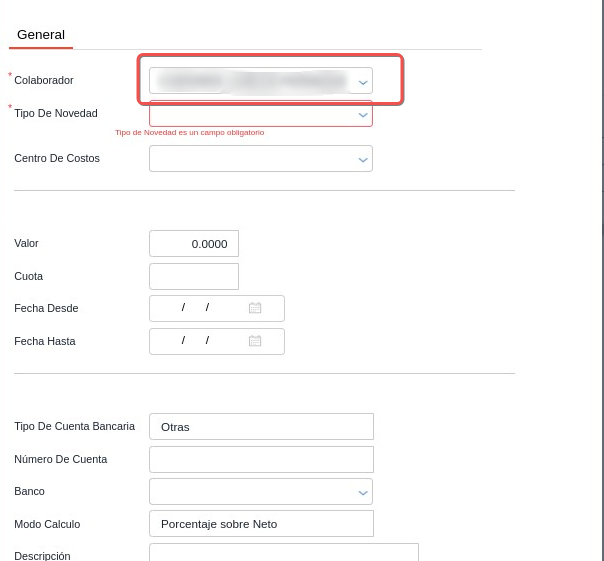Expand the Tipo De Novedad dropdown
This screenshot has width=604, height=561.
tap(363, 114)
